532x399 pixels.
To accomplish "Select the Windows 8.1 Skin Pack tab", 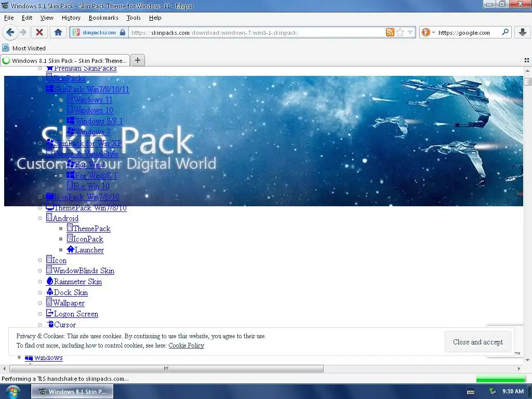I will [65, 60].
